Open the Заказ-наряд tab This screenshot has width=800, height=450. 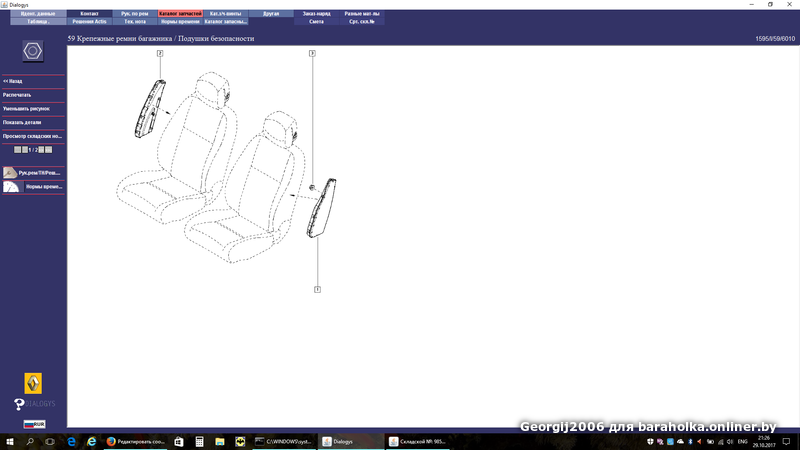point(316,14)
